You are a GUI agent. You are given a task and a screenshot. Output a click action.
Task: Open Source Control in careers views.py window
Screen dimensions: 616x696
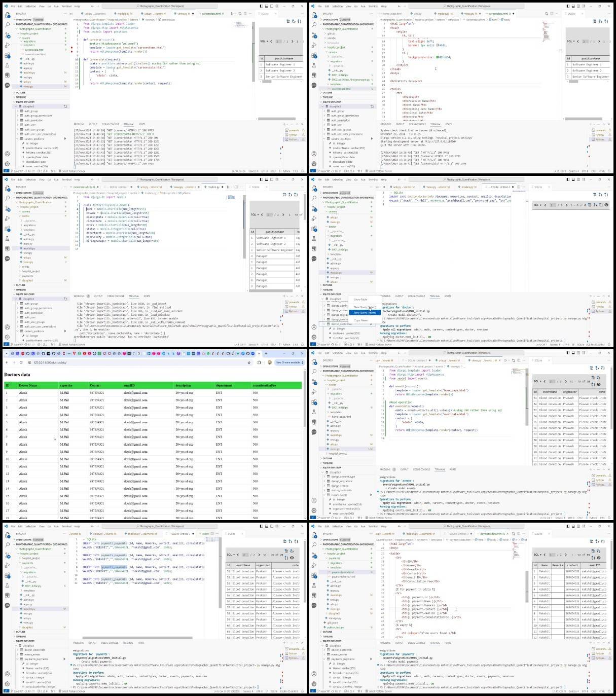7,35
